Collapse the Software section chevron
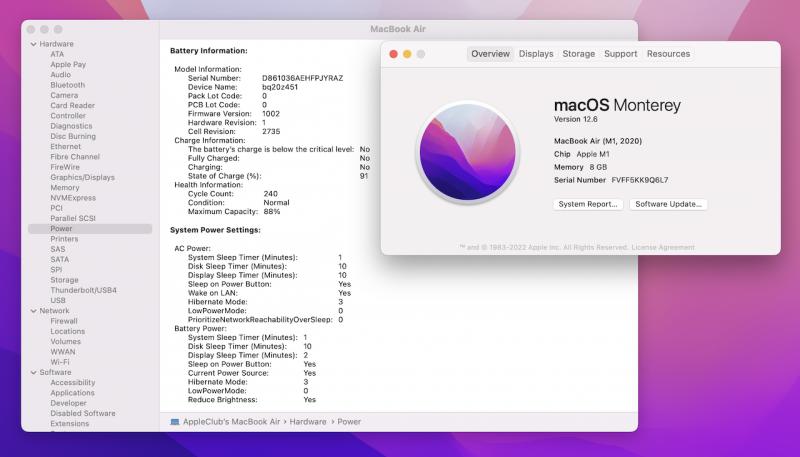800x457 pixels. pyautogui.click(x=34, y=373)
